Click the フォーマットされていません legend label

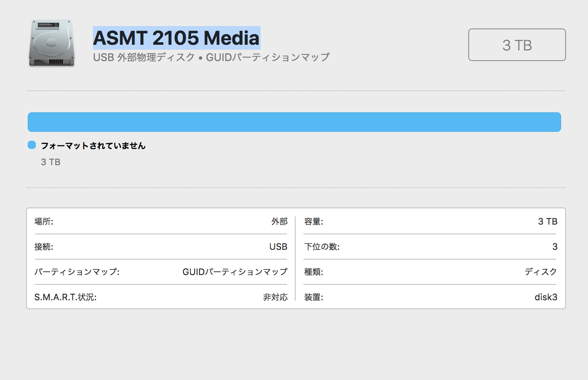coord(93,146)
